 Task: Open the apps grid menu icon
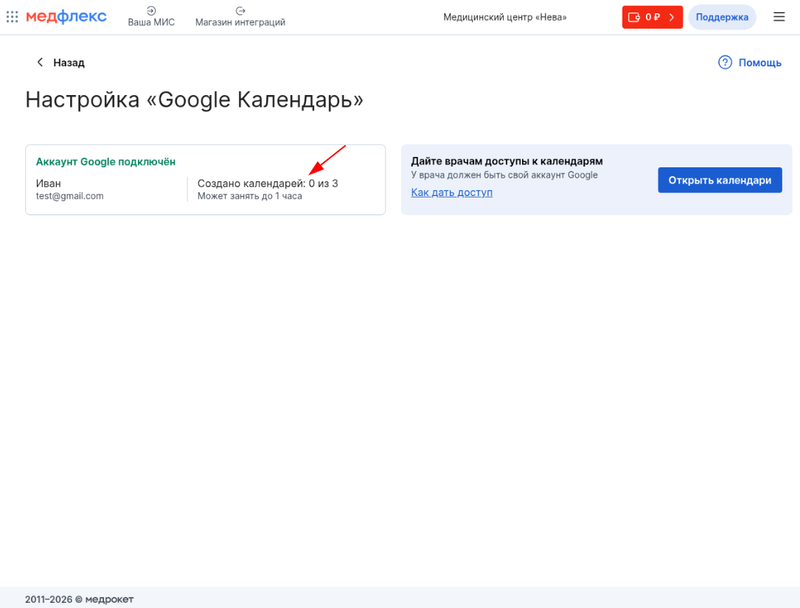pyautogui.click(x=12, y=17)
